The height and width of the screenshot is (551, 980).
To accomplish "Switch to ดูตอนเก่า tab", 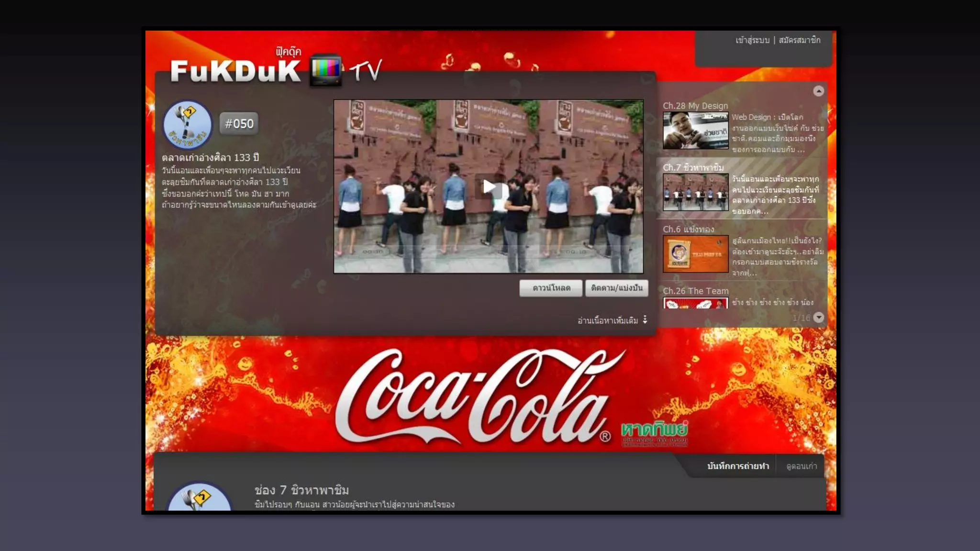I will 802,466.
